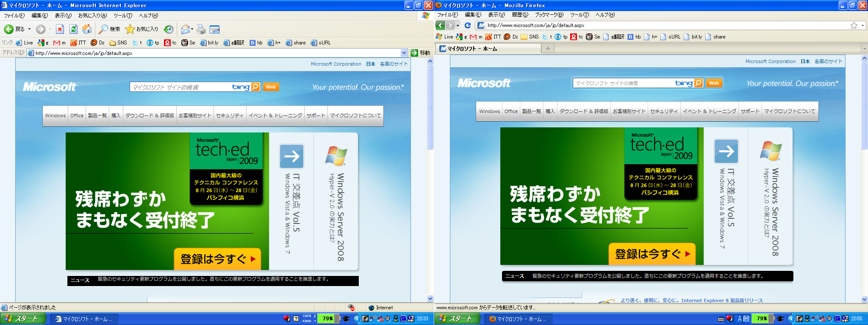Click the scroll down arrow in Internet Explorer
Screen dimensions: 868x325
430,298
